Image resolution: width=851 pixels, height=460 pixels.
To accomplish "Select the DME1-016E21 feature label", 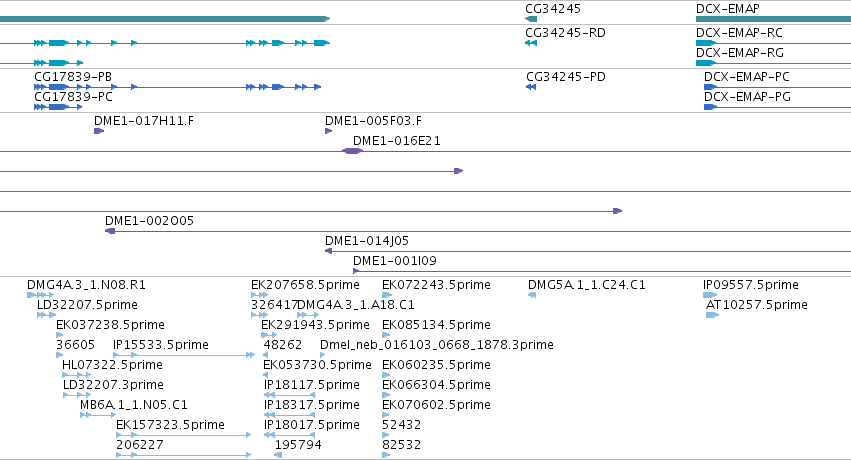I will [x=397, y=140].
